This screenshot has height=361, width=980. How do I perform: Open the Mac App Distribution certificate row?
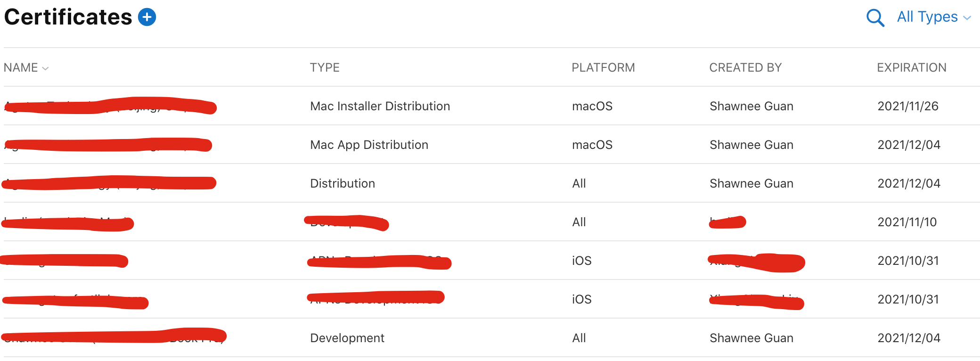pos(369,145)
